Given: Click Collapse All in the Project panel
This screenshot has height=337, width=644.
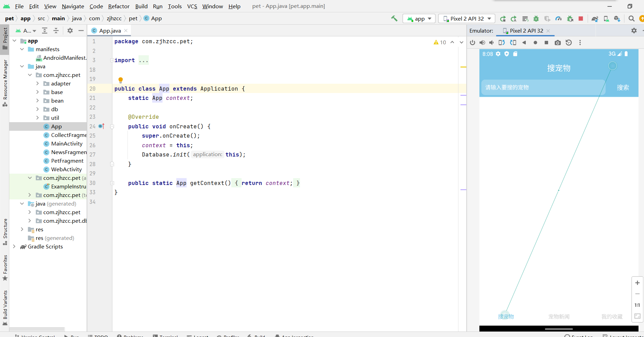Looking at the screenshot, I should (x=56, y=31).
